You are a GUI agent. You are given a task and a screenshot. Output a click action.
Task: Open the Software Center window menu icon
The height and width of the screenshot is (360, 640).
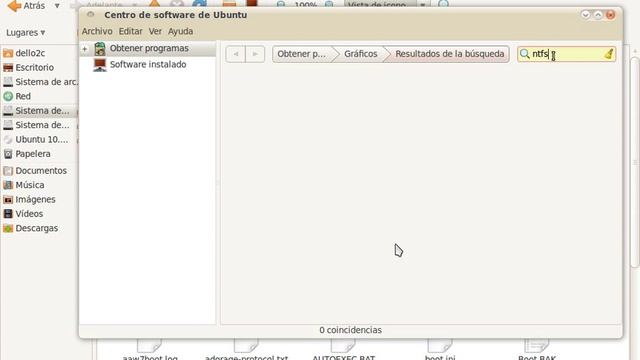[91, 15]
